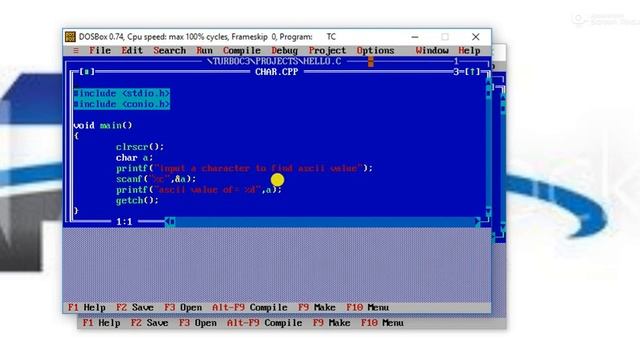Viewport: 640px width, 360px height.
Task: Open the Options menu
Action: point(376,51)
